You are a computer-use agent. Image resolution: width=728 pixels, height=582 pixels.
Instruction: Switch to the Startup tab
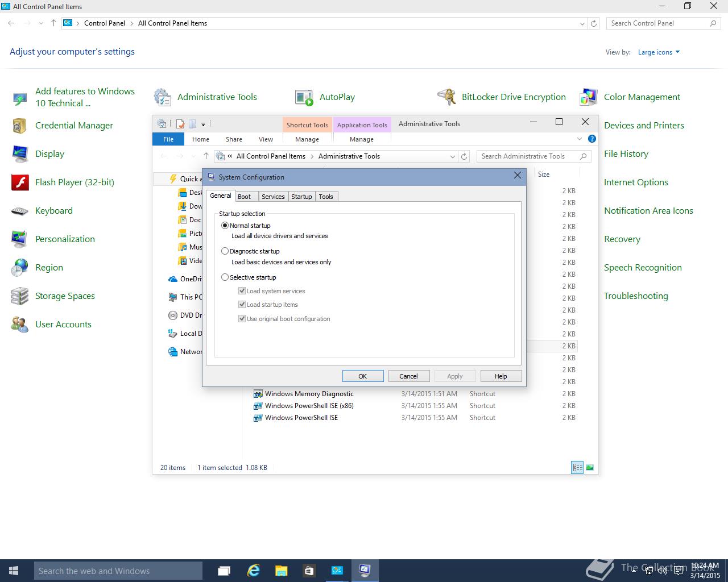(301, 197)
